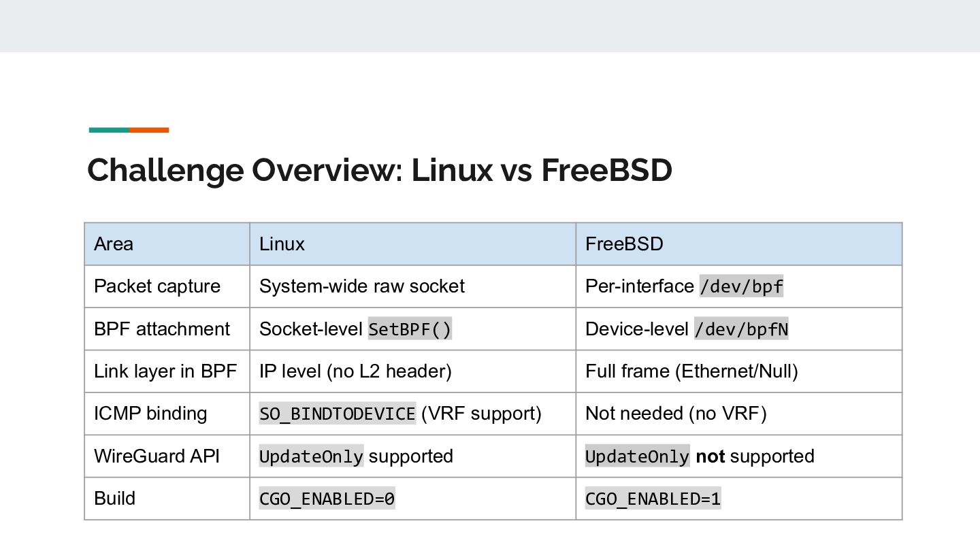The image size is (980, 551).
Task: Click the "IP level (no L2 header)" cell
Action: (355, 371)
